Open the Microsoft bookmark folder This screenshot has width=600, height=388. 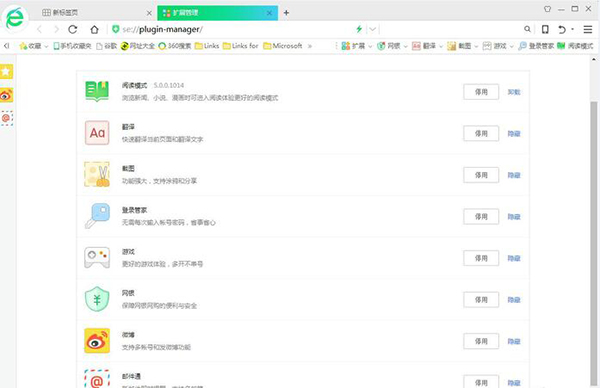(x=283, y=46)
